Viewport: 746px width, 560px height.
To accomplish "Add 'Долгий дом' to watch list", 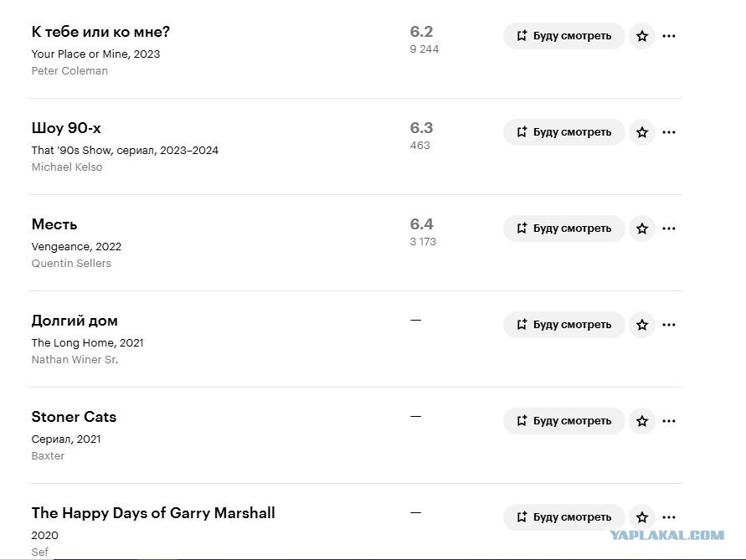I will pyautogui.click(x=563, y=325).
